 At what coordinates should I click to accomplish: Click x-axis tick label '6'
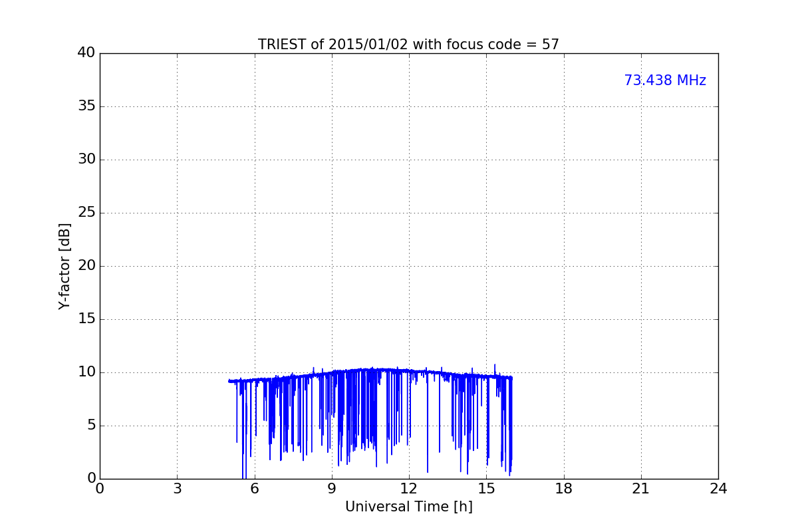(255, 489)
